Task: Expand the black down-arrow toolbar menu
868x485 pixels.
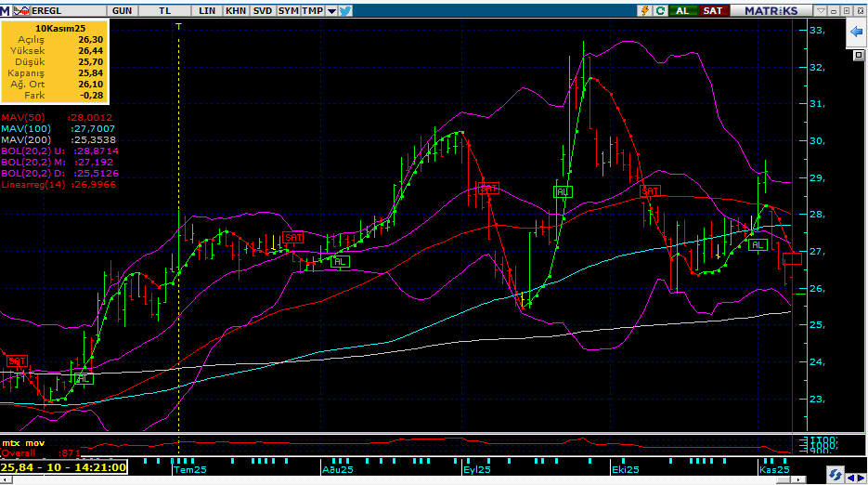Action: (330, 10)
